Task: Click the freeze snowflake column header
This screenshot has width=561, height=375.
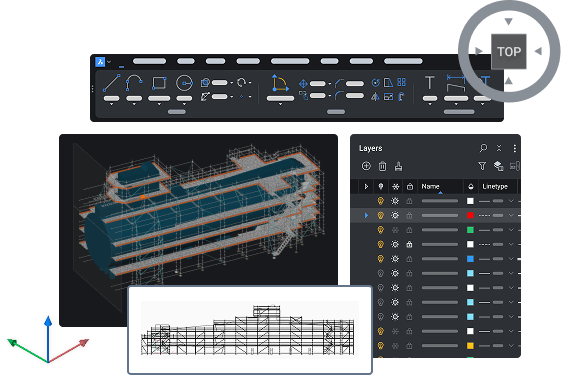Action: pyautogui.click(x=395, y=186)
